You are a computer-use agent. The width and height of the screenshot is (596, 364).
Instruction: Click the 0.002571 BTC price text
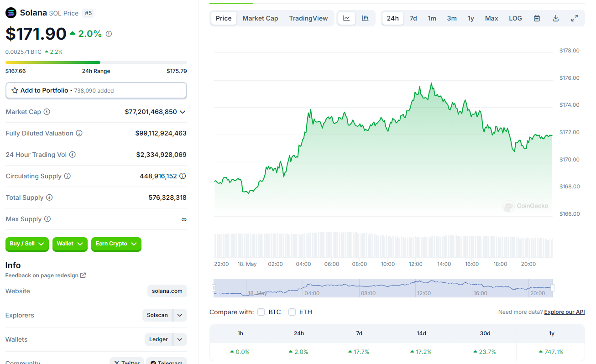[x=24, y=52]
